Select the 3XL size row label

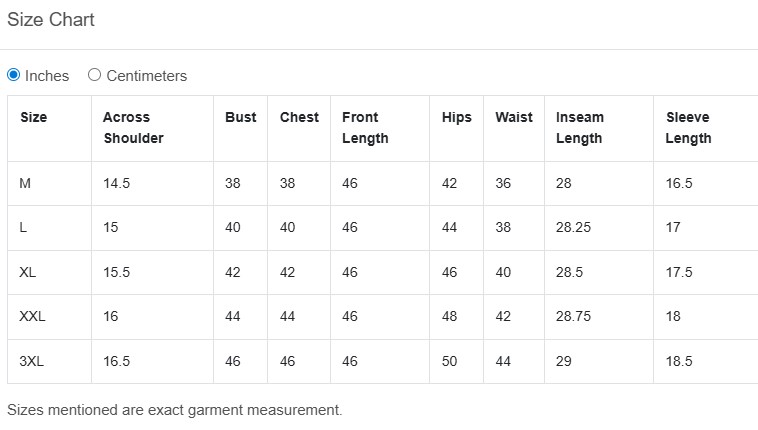click(x=31, y=361)
